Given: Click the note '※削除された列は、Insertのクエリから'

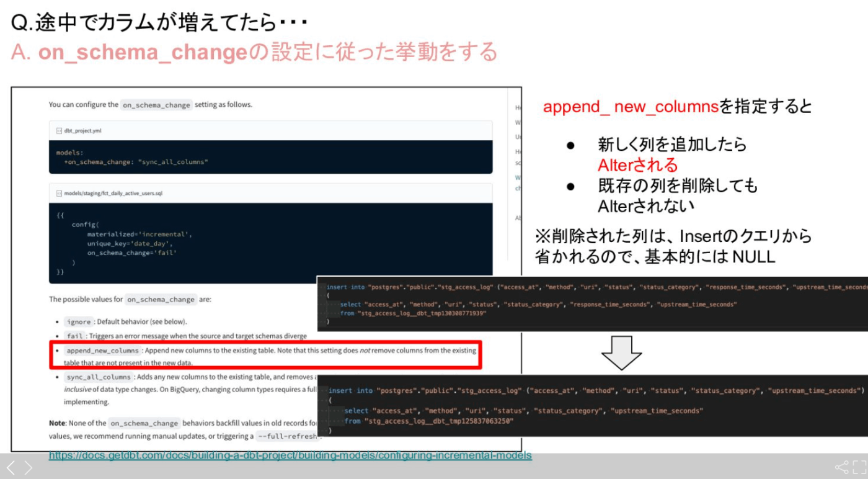Looking at the screenshot, I should coord(673,236).
